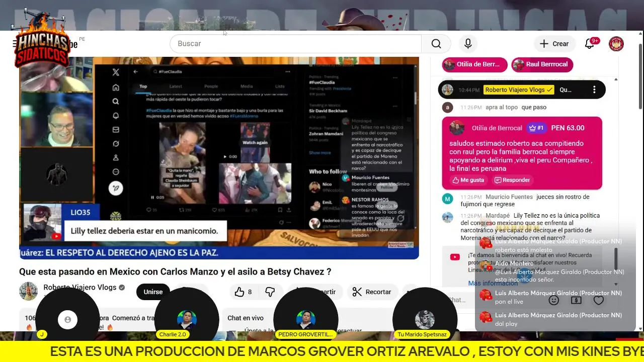Click the smiling webcam thumbnail in the video
The height and width of the screenshot is (362, 644).
pyautogui.click(x=56, y=119)
